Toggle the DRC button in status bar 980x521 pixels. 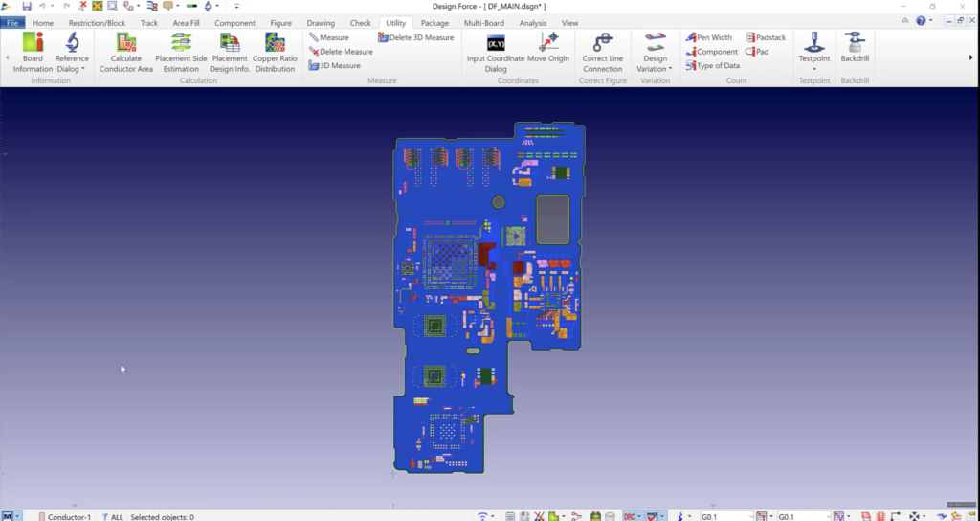[629, 516]
